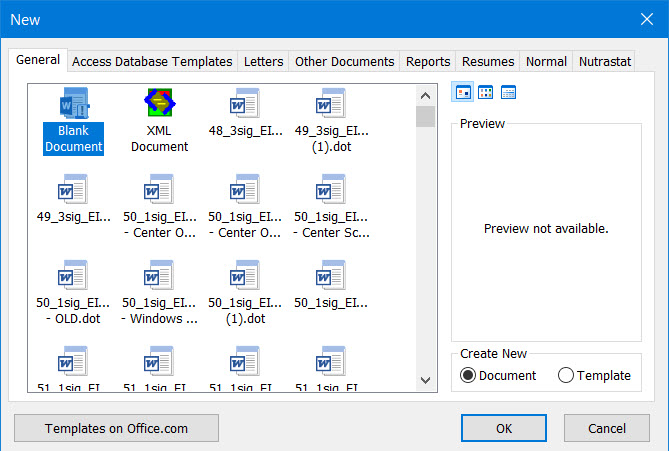Confirm with the OK button
The image size is (669, 451).
click(503, 428)
